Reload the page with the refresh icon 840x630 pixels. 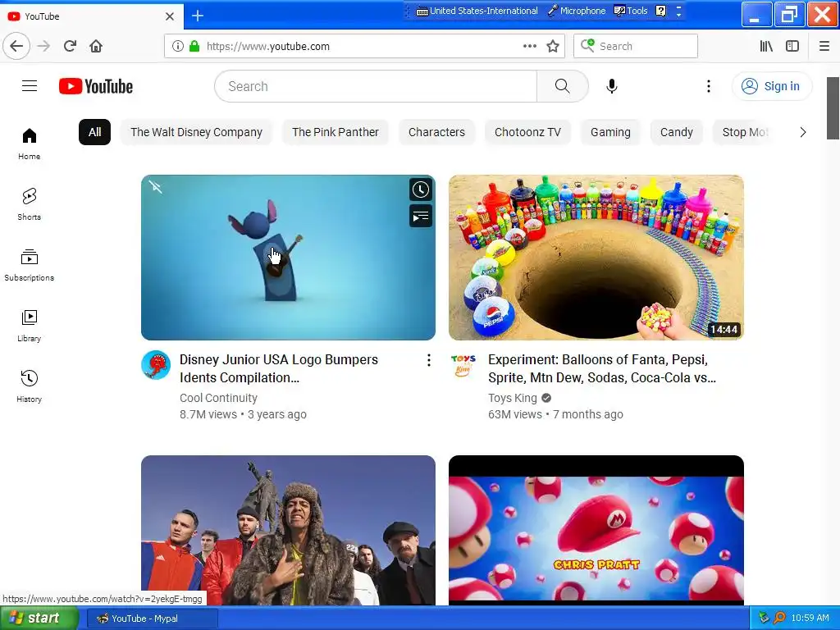click(70, 46)
